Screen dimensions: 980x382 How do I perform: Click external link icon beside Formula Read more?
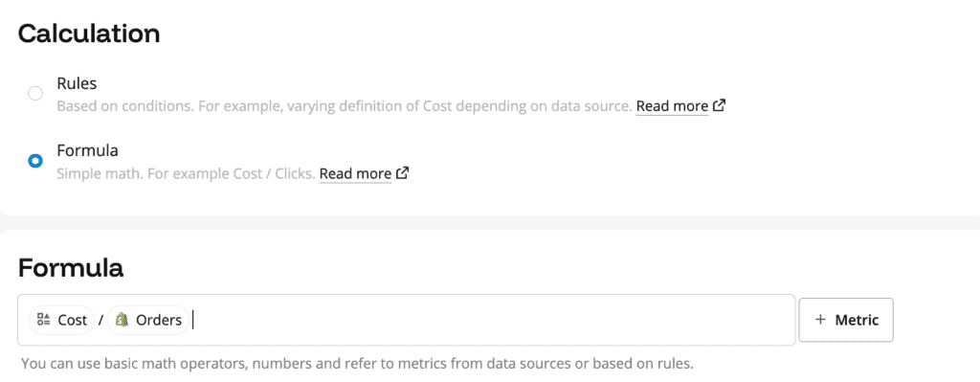tap(403, 173)
